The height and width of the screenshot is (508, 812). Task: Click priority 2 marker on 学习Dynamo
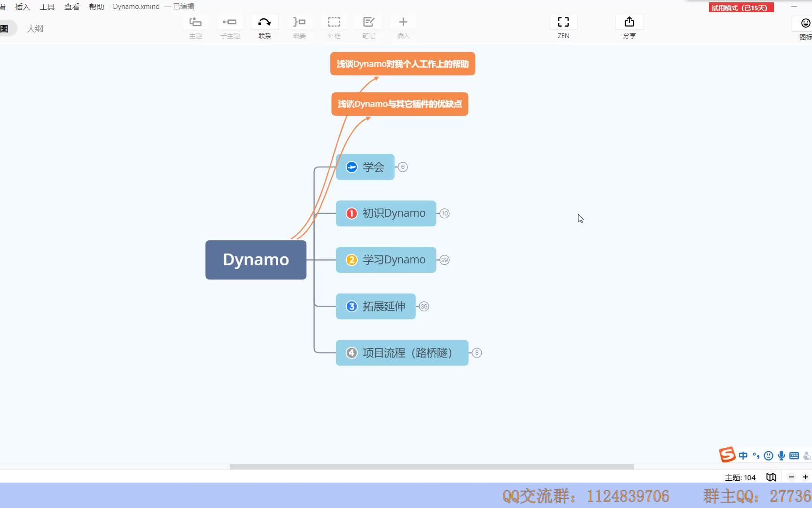pos(351,260)
